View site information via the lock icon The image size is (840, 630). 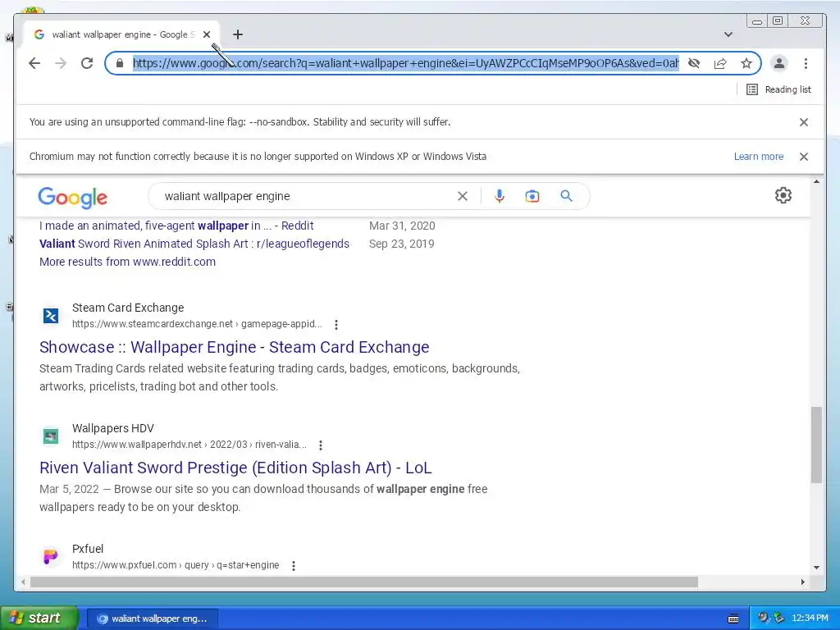point(120,63)
